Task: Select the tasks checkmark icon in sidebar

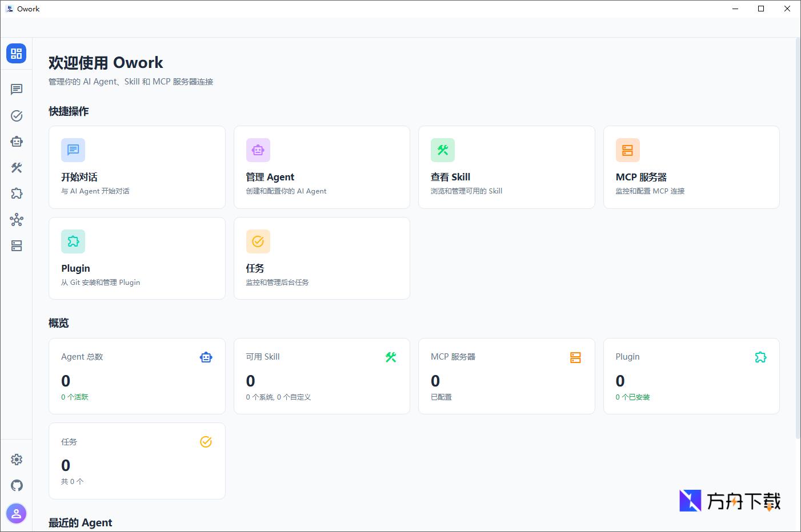Action: point(17,116)
